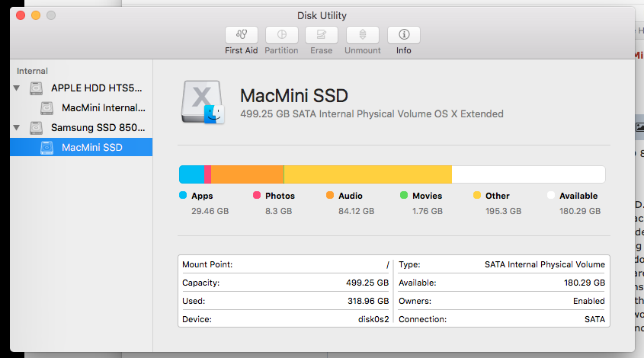Click the MacMini SSD volume title
This screenshot has width=644, height=358.
coord(294,96)
